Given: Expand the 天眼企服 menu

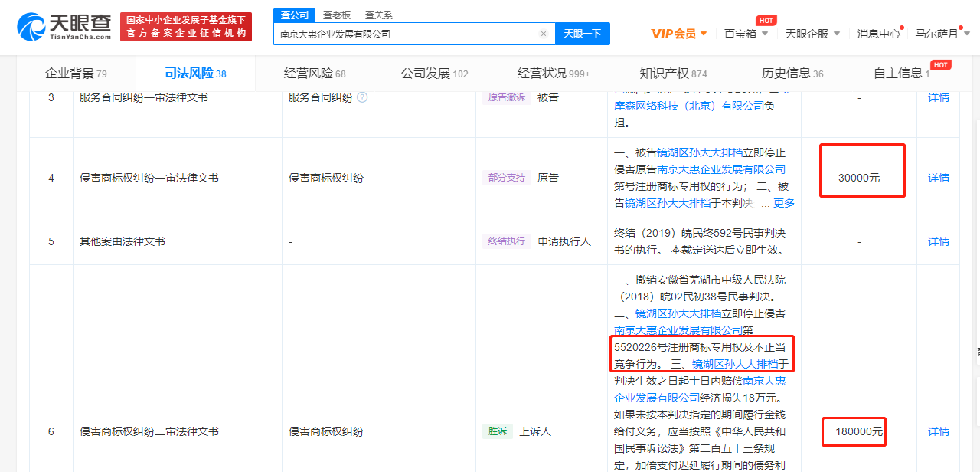Looking at the screenshot, I should (x=812, y=34).
